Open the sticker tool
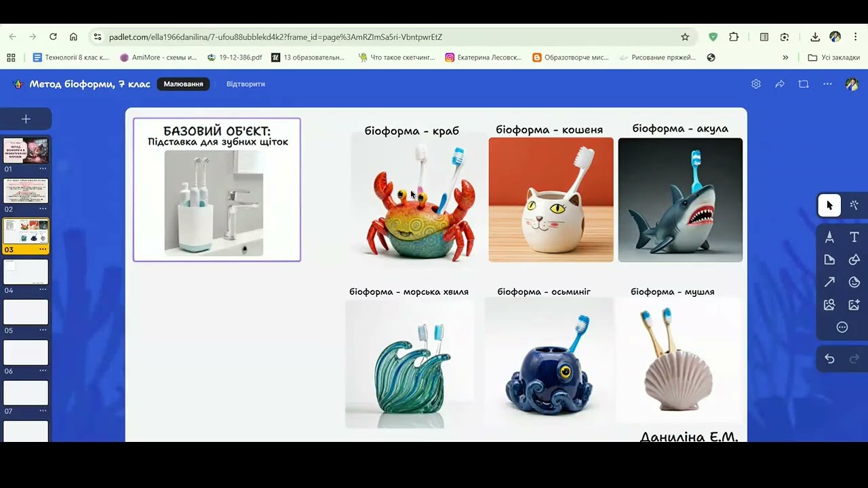 [x=854, y=282]
